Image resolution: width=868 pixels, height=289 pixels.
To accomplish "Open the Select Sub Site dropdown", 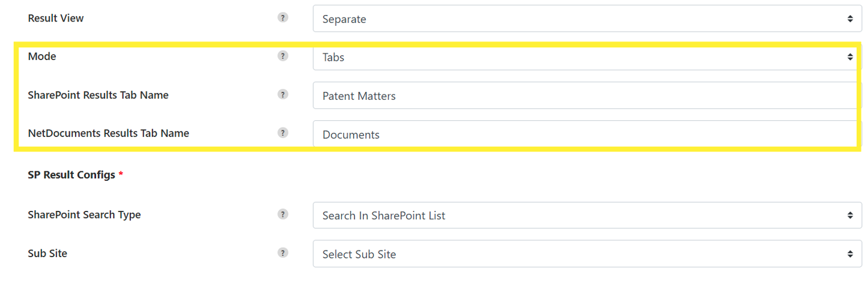I will [x=587, y=254].
